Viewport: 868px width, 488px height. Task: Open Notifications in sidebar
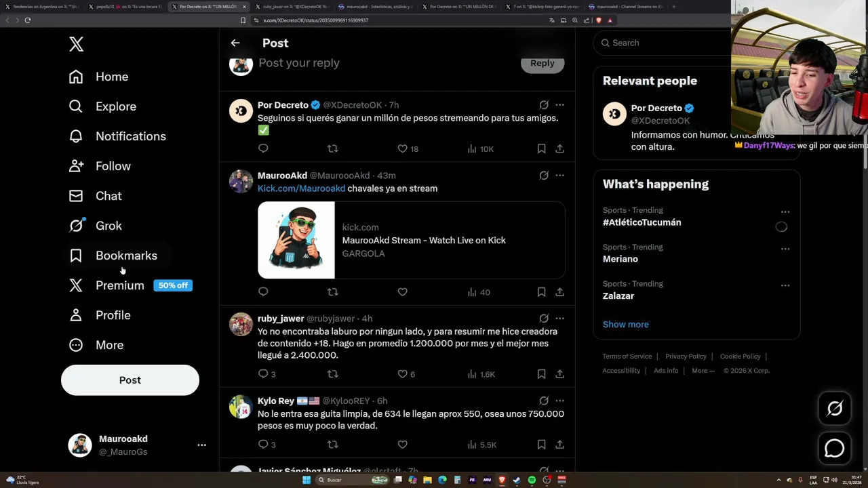pyautogui.click(x=118, y=136)
